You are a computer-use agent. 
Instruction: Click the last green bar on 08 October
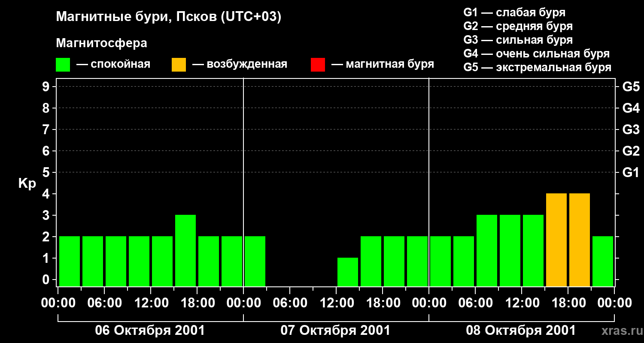tap(603, 261)
